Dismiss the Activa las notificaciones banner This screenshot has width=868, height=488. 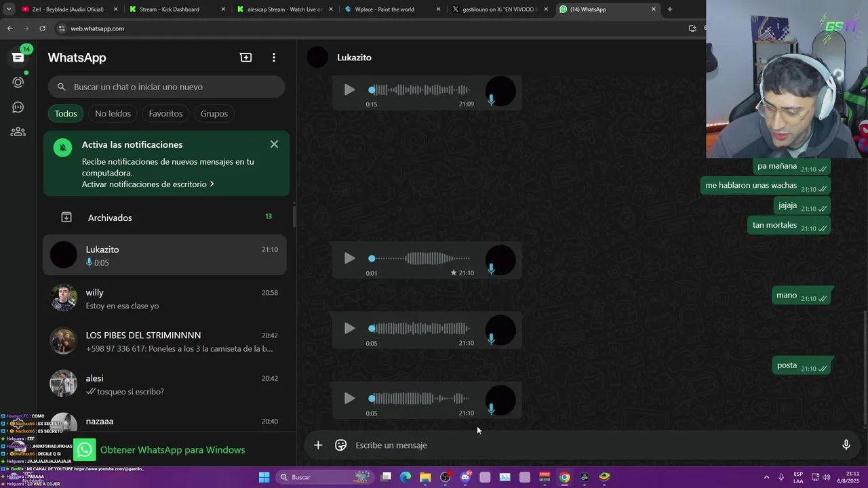(274, 144)
